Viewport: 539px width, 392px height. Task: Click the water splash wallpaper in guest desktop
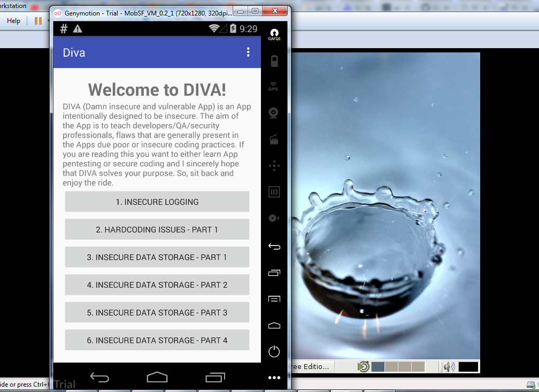coord(386,206)
